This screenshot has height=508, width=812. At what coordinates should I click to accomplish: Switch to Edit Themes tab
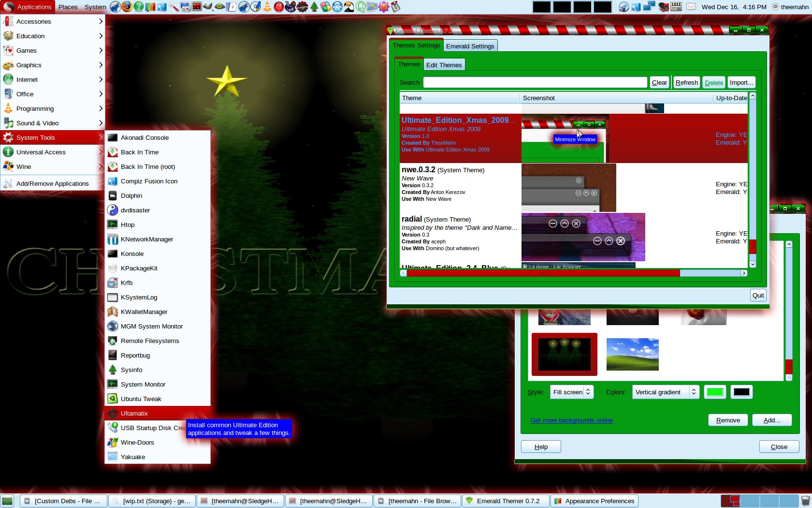(444, 65)
